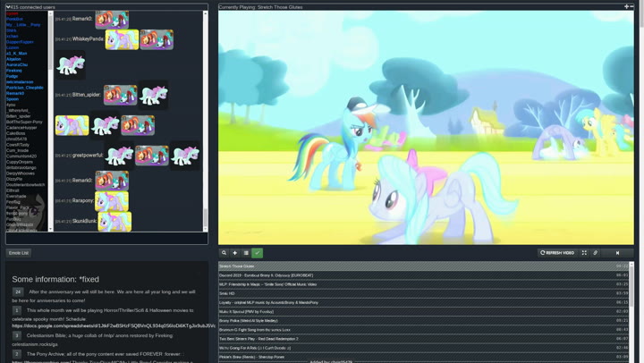Click the plus icon in the video header

(x=626, y=6)
